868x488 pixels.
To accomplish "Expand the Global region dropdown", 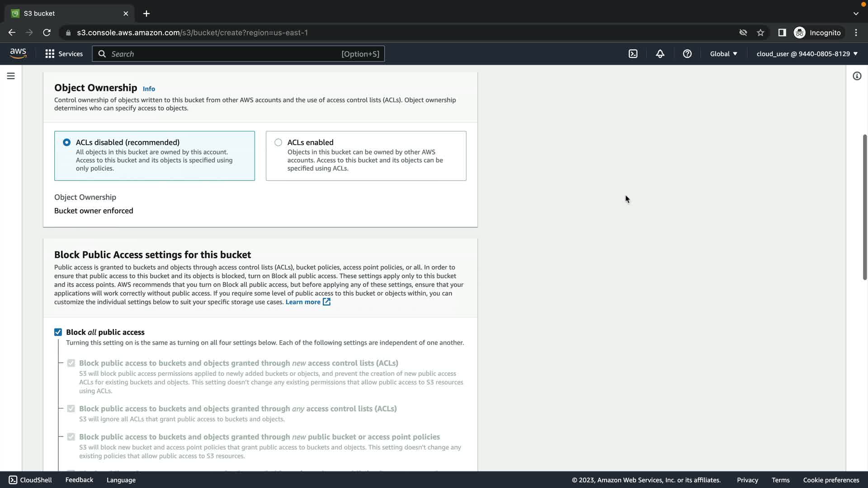I will (723, 54).
